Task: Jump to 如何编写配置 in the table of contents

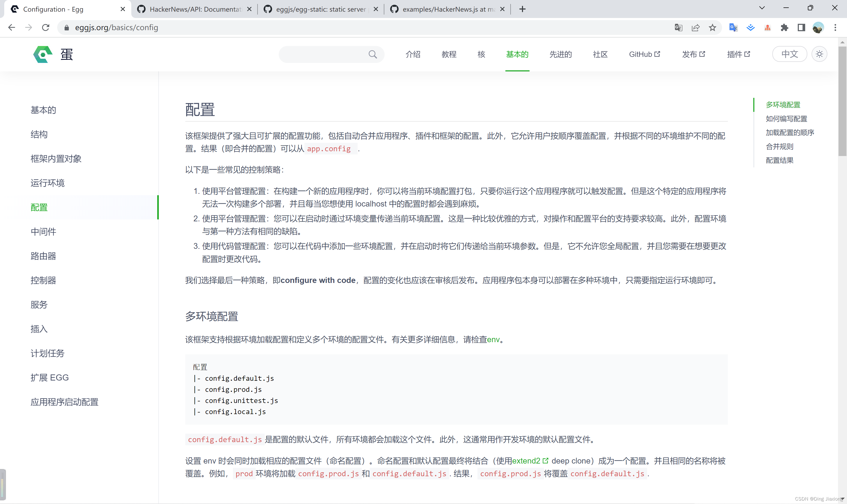Action: point(786,118)
